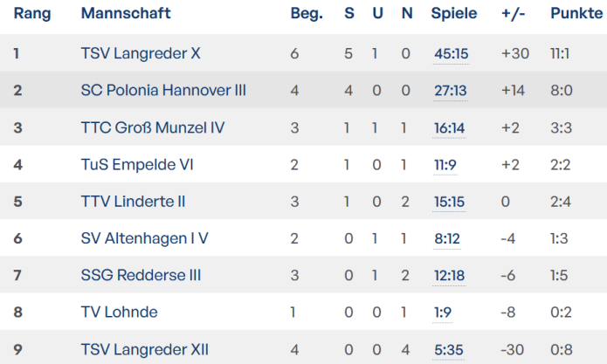Open TSV Langreder XII team page
The image size is (607, 364).
144,349
